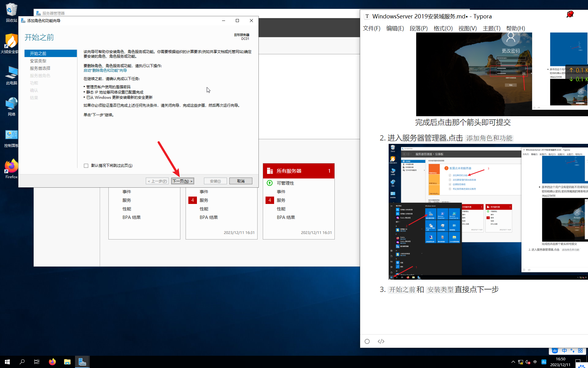This screenshot has height=368, width=588.
Task: Check 'Skip this page by default' checkbox
Action: [x=86, y=166]
